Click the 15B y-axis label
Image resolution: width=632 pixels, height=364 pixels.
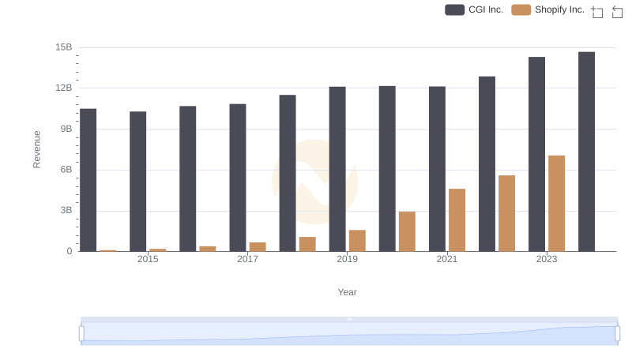tap(64, 47)
